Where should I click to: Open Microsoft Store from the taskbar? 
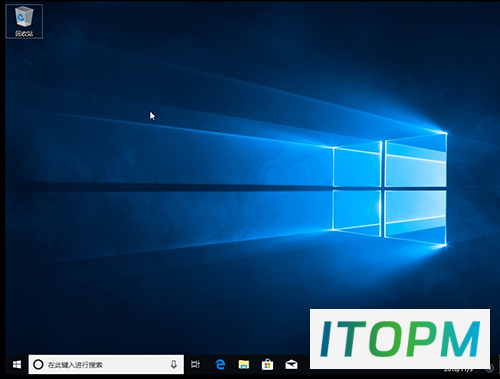(x=267, y=364)
